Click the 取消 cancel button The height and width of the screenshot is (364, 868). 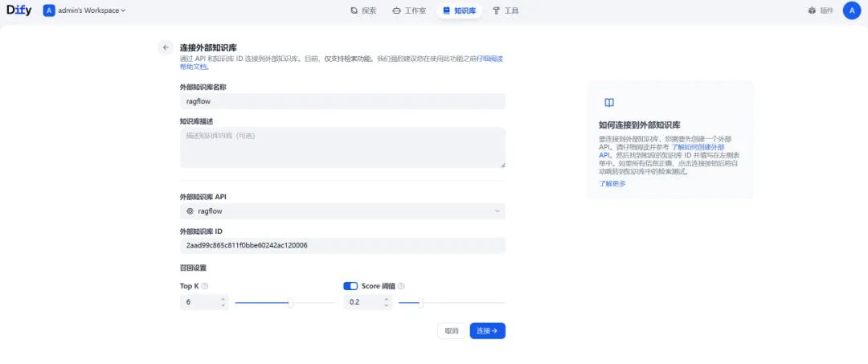pyautogui.click(x=451, y=331)
